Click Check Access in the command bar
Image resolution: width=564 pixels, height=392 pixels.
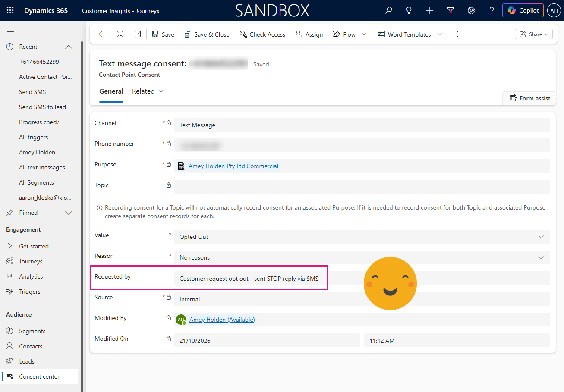pyautogui.click(x=263, y=34)
